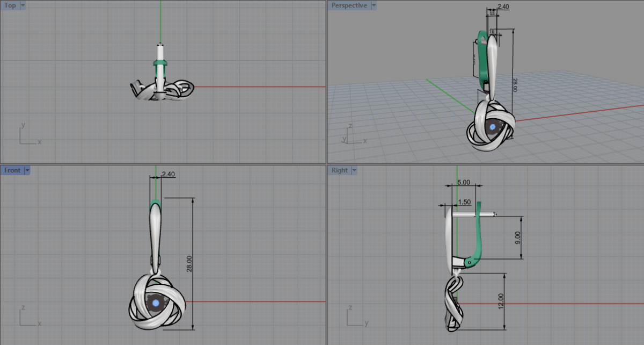The height and width of the screenshot is (345, 644).
Task: Click the Perspective viewport title label
Action: pyautogui.click(x=349, y=6)
